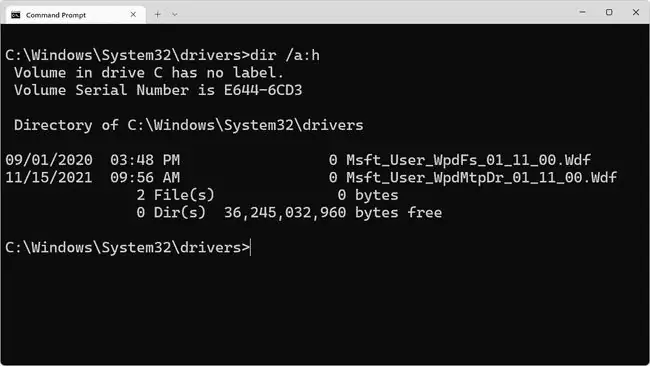Click the Volume Serial Number line

click(158, 90)
